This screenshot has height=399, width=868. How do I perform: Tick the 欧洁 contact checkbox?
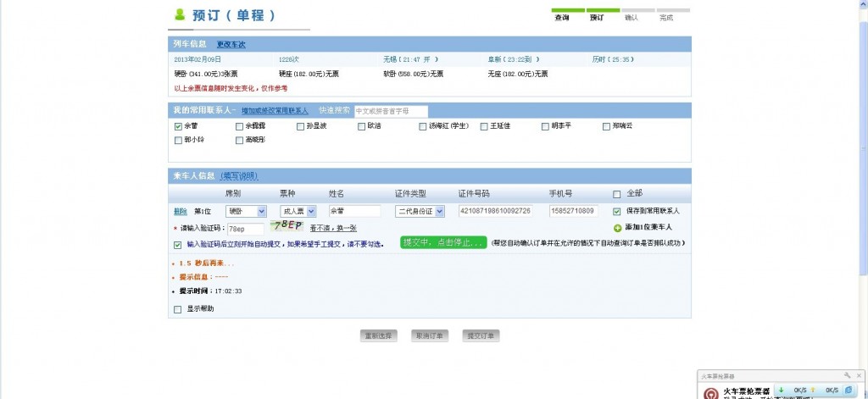(x=362, y=126)
